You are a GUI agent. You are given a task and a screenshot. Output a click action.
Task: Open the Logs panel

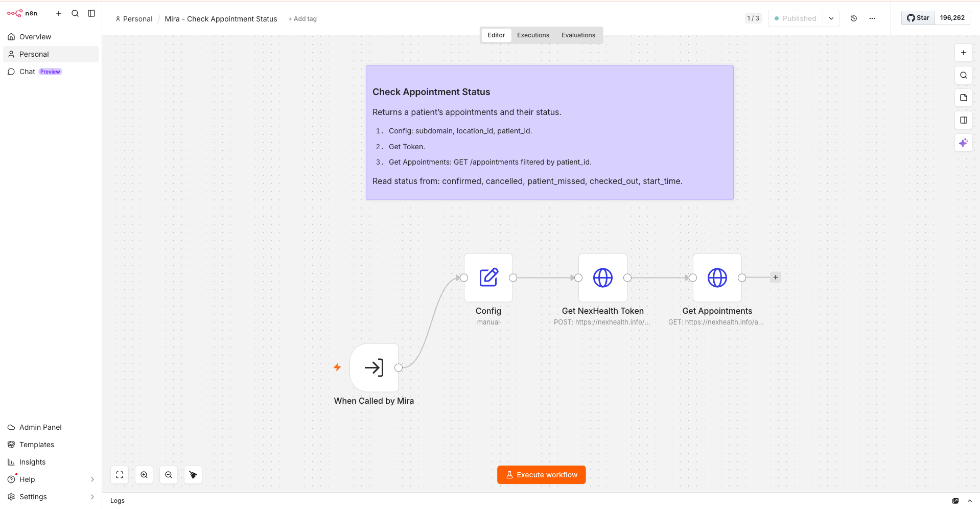(118, 501)
